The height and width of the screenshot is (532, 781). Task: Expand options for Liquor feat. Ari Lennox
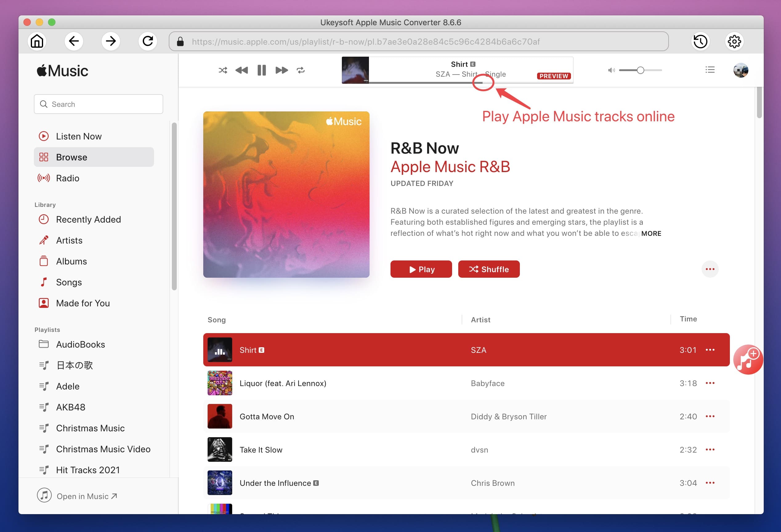710,383
